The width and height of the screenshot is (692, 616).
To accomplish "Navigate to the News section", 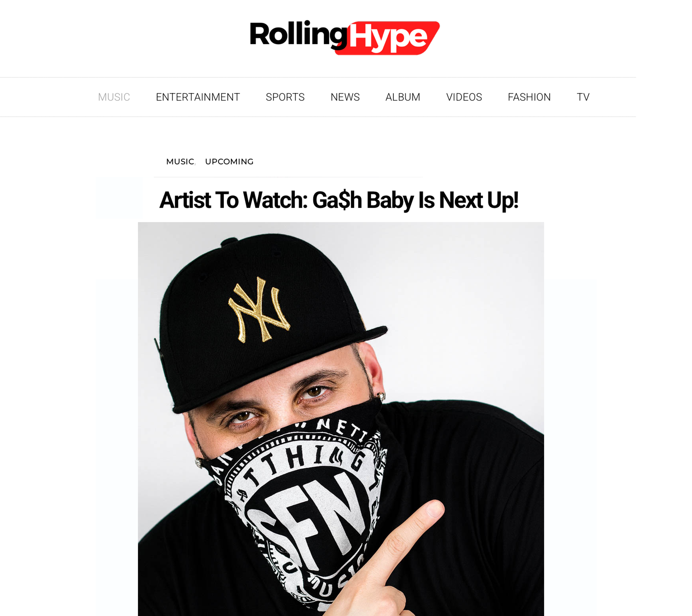I will [x=345, y=97].
